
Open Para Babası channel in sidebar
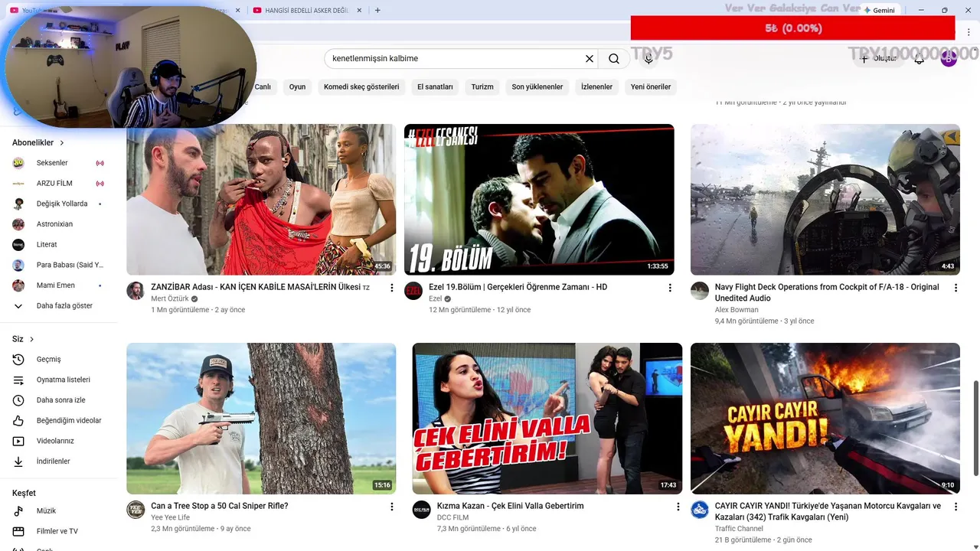59,265
